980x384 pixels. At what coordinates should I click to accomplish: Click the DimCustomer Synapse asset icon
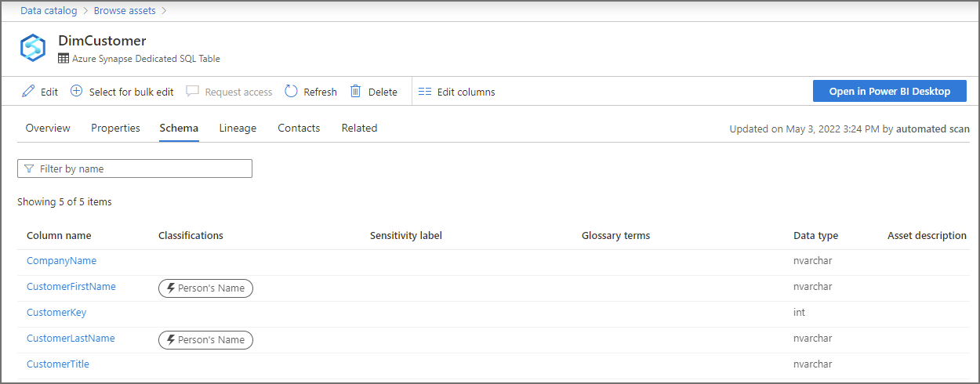(x=34, y=48)
